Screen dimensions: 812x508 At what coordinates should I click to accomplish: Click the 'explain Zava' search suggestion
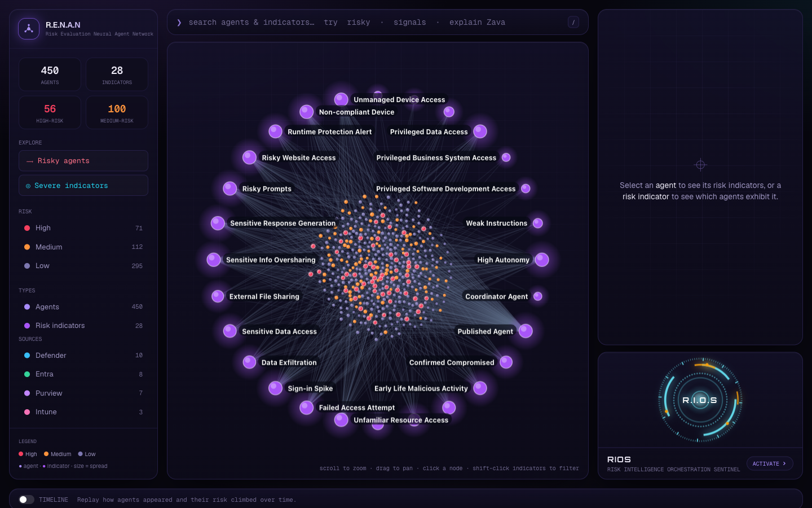pos(477,23)
